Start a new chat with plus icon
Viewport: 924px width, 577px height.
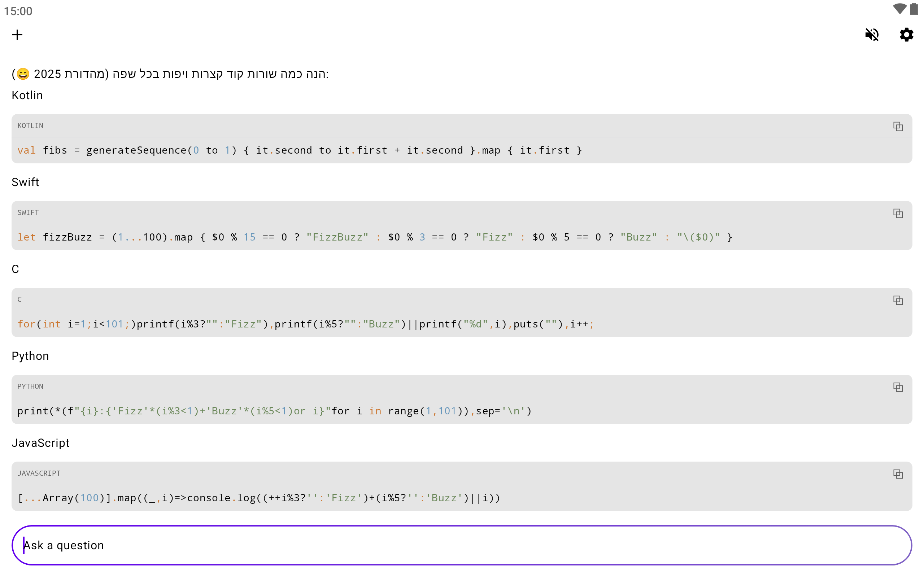coord(17,35)
